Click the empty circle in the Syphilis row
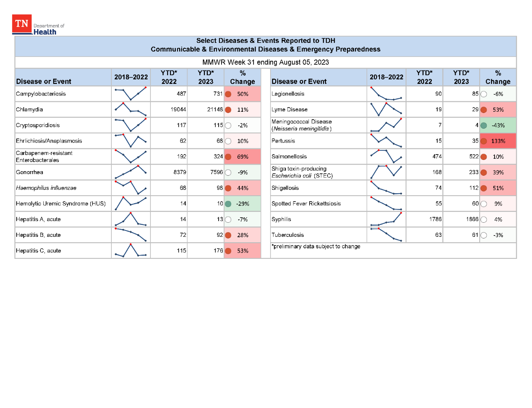Screen dimensions: 532x408 [484, 219]
